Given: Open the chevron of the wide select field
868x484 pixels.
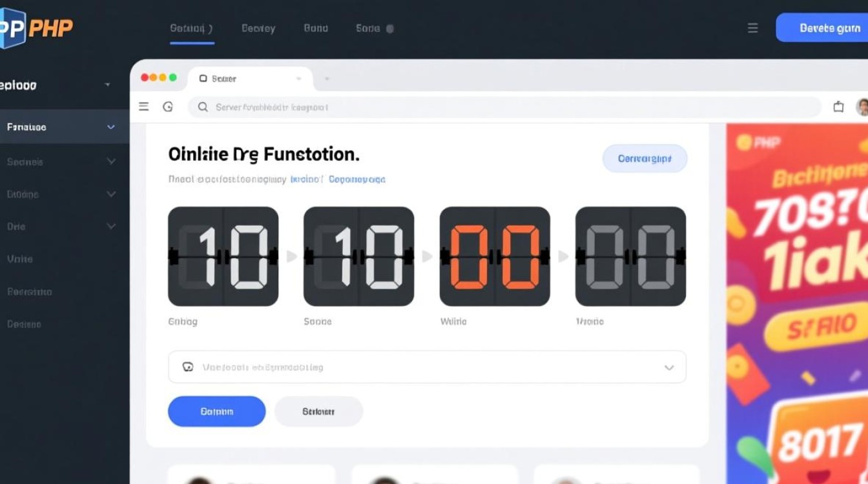Looking at the screenshot, I should pos(669,367).
